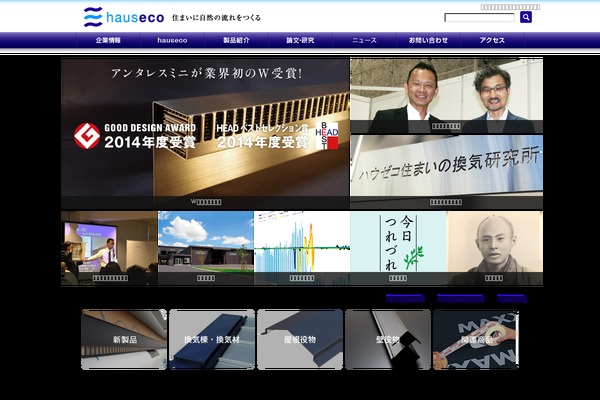The image size is (600, 400).
Task: Open the 企業情報 menu item
Action: (x=108, y=40)
